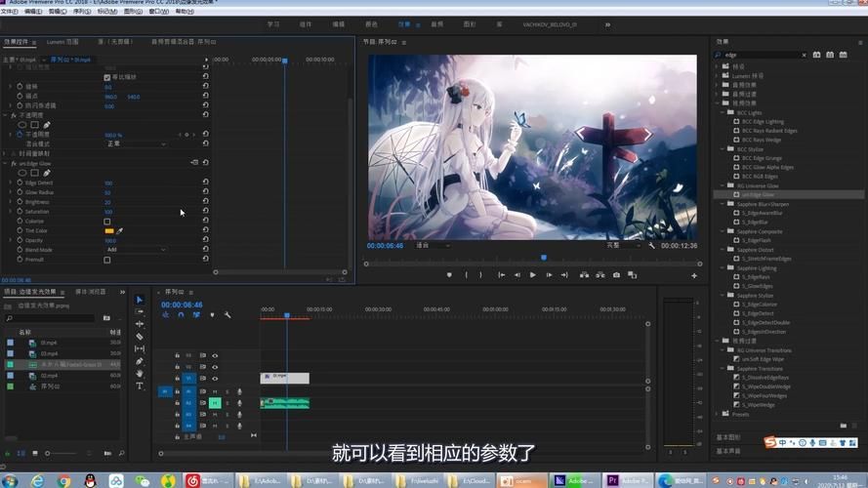Screen dimensions: 868x488
Task: Unmute audio track A2
Action: pos(215,403)
